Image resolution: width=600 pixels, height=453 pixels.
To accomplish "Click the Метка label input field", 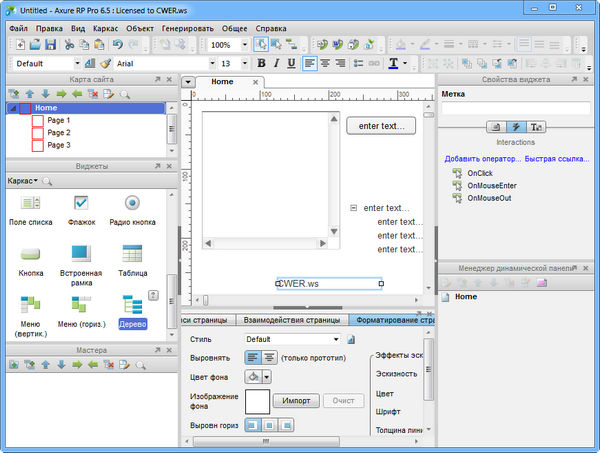I will pyautogui.click(x=515, y=108).
